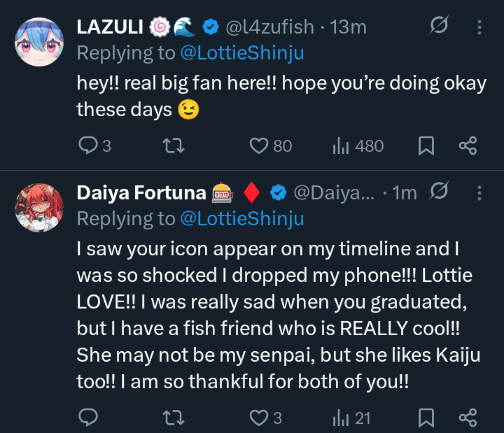Share Daiya Fortuna's tweet

(468, 418)
